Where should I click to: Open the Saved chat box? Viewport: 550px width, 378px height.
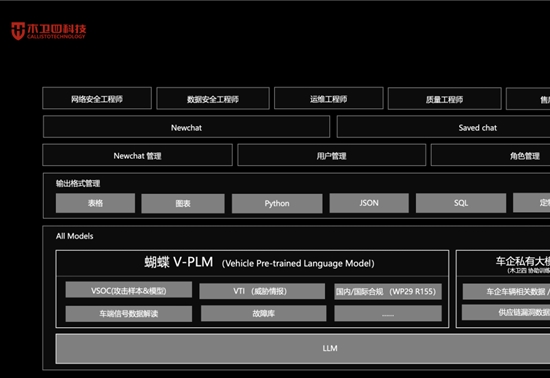(x=443, y=127)
